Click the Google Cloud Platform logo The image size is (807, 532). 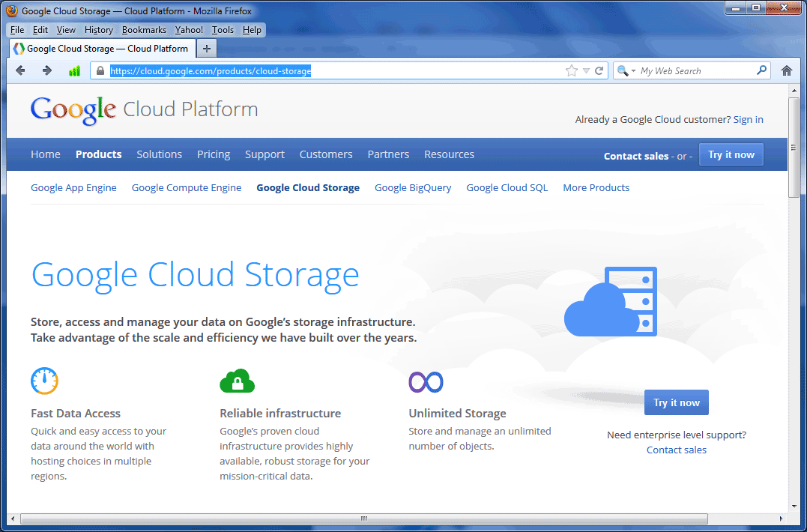[x=144, y=110]
